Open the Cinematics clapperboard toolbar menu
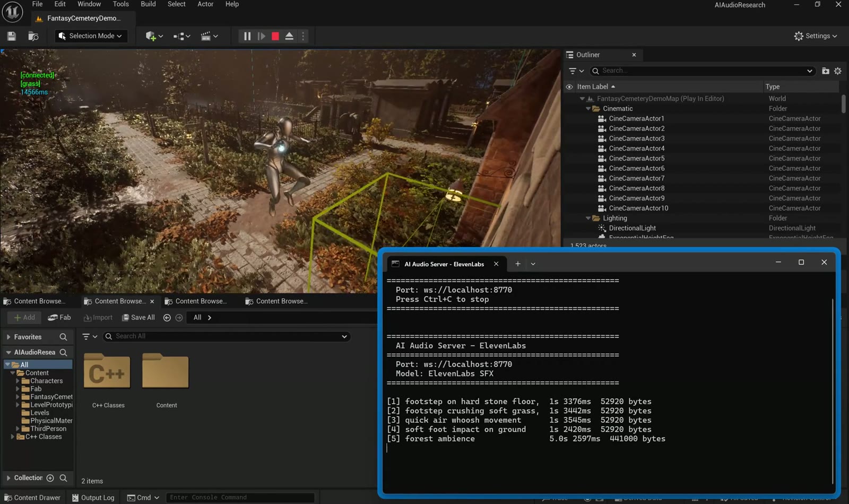Image resolution: width=849 pixels, height=504 pixels. (x=209, y=36)
